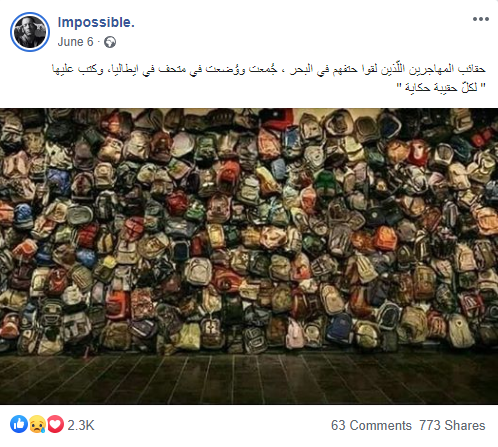Click the blue Like reaction icon

[19, 424]
